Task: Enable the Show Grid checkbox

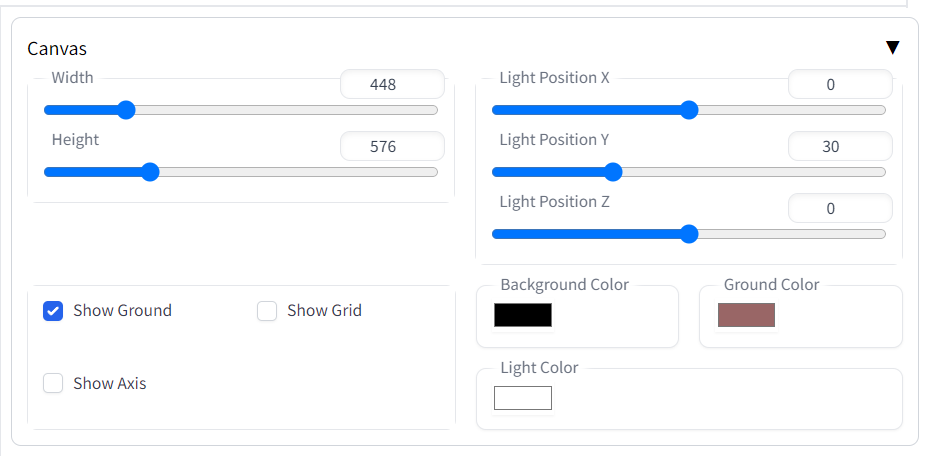Action: 267,311
